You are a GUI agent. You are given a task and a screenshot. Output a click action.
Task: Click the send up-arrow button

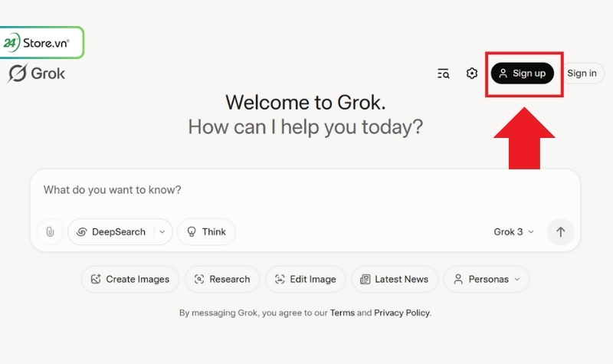click(561, 232)
